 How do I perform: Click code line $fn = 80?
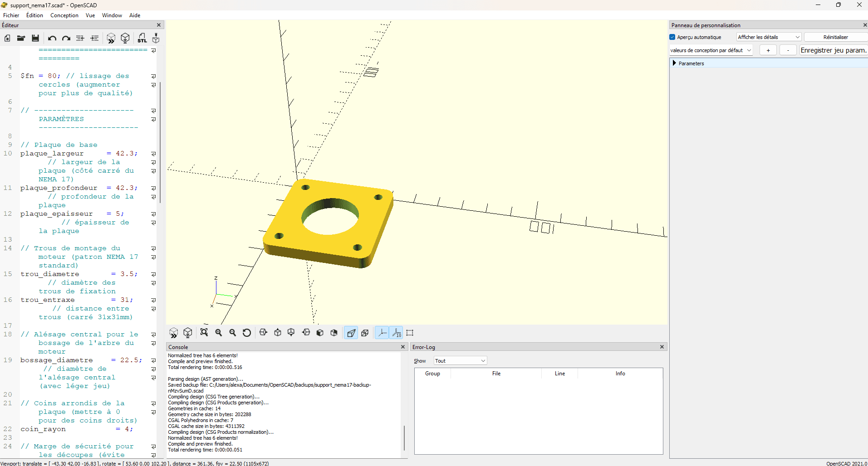pyautogui.click(x=40, y=76)
